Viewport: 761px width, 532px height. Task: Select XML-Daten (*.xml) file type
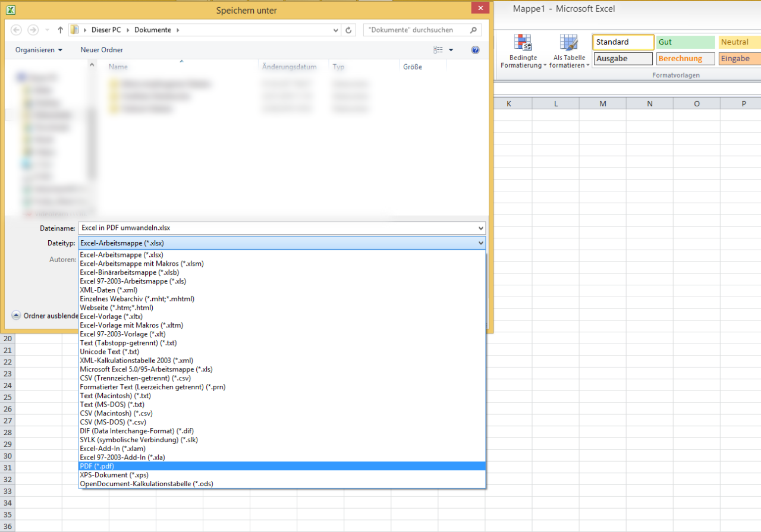282,290
